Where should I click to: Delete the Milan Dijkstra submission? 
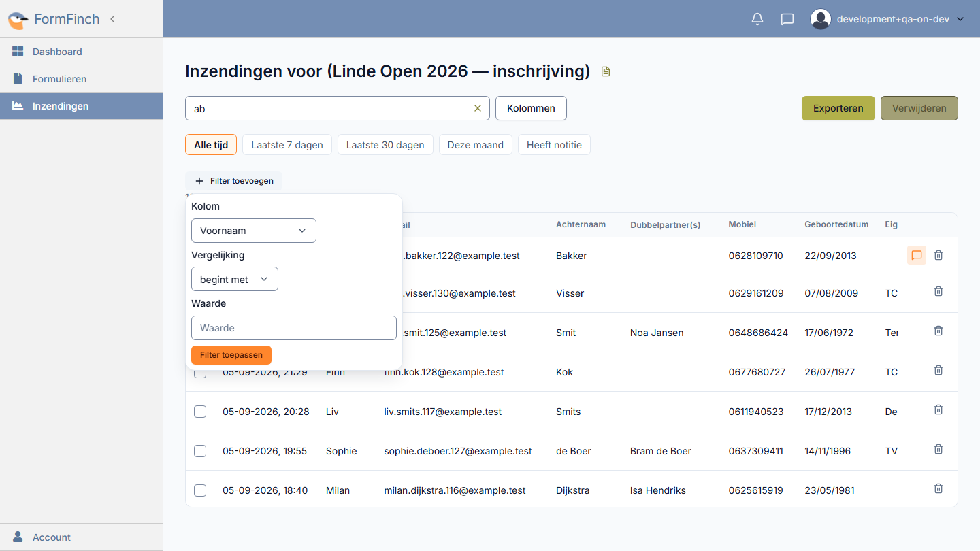click(938, 488)
